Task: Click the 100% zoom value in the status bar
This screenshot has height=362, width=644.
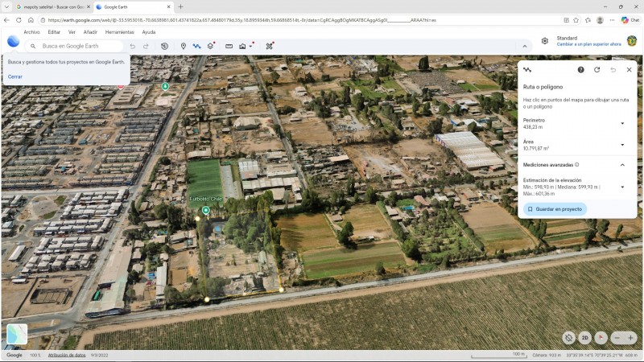Action: click(35, 356)
